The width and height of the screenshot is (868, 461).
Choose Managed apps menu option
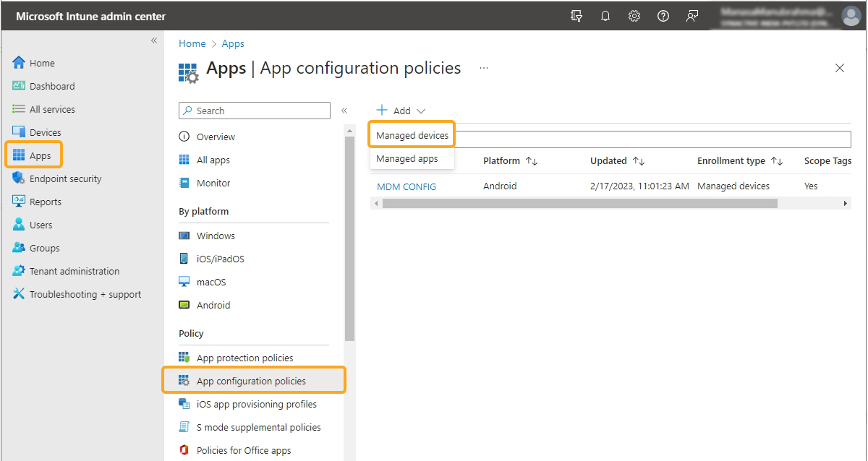click(407, 159)
